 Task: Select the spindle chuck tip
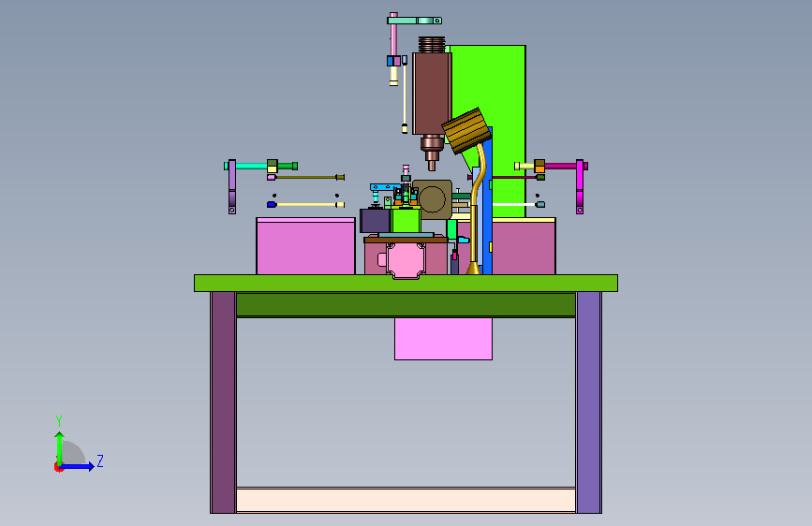click(x=432, y=165)
